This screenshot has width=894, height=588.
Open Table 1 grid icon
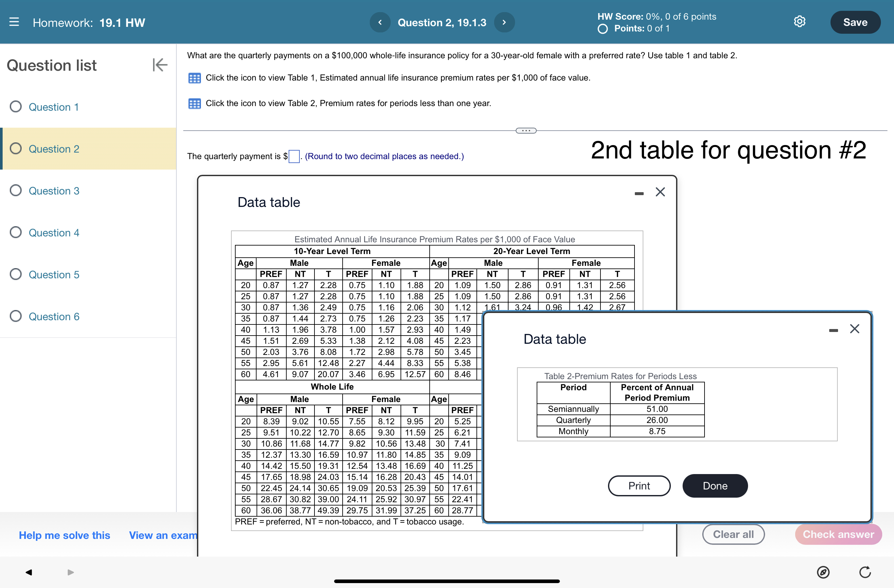(194, 78)
